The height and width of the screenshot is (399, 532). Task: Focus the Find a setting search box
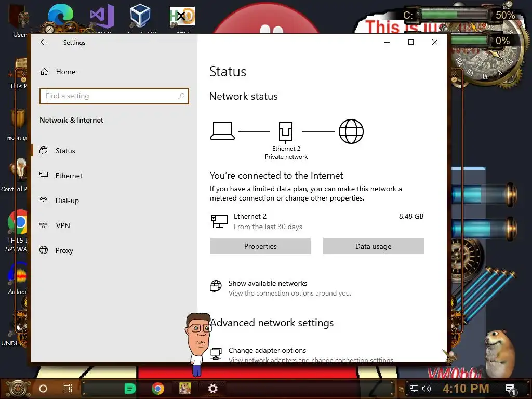(114, 96)
